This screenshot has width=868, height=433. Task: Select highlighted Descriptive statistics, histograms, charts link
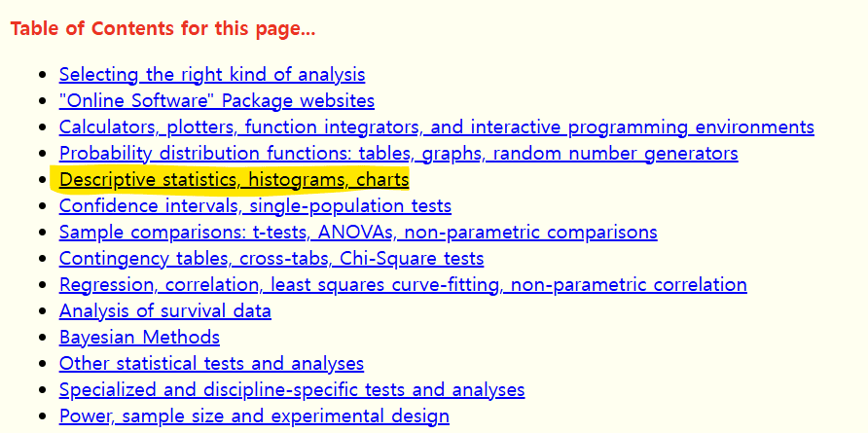[234, 180]
